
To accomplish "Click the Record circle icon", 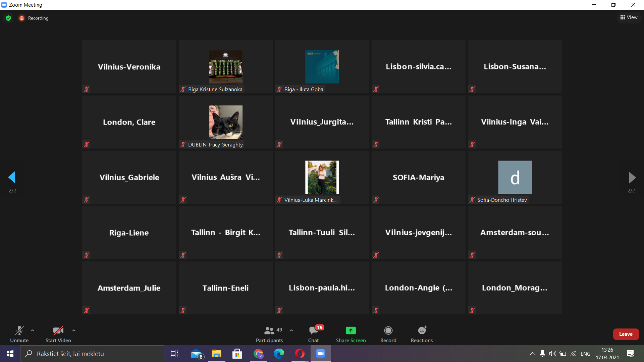I will tap(388, 331).
